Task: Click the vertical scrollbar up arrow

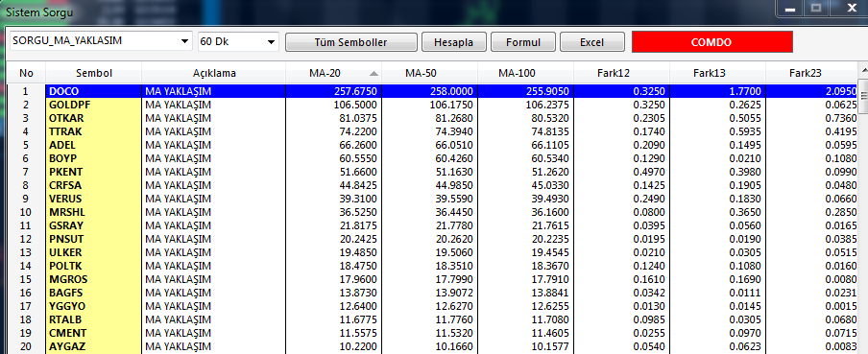Action: pos(863,70)
